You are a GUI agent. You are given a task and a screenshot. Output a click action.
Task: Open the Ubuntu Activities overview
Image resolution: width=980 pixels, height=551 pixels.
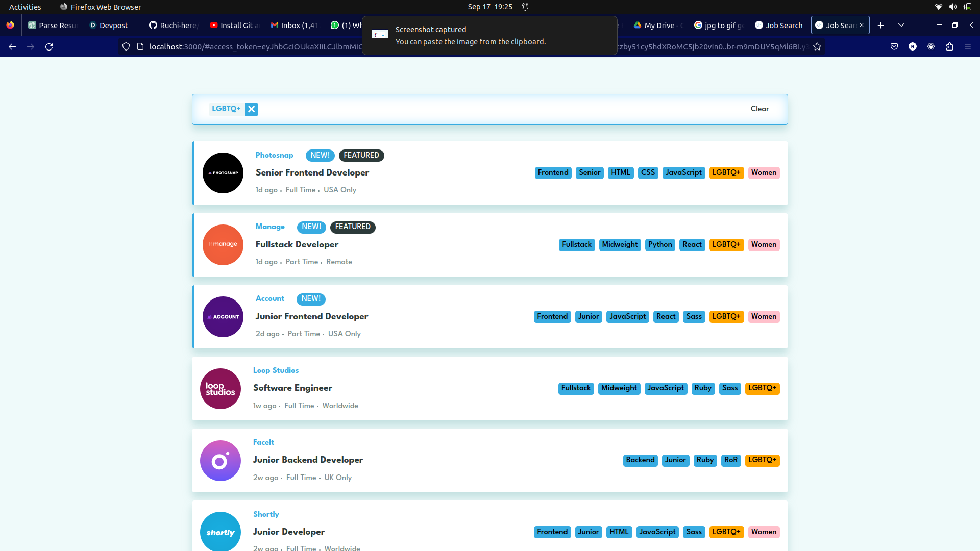point(25,7)
